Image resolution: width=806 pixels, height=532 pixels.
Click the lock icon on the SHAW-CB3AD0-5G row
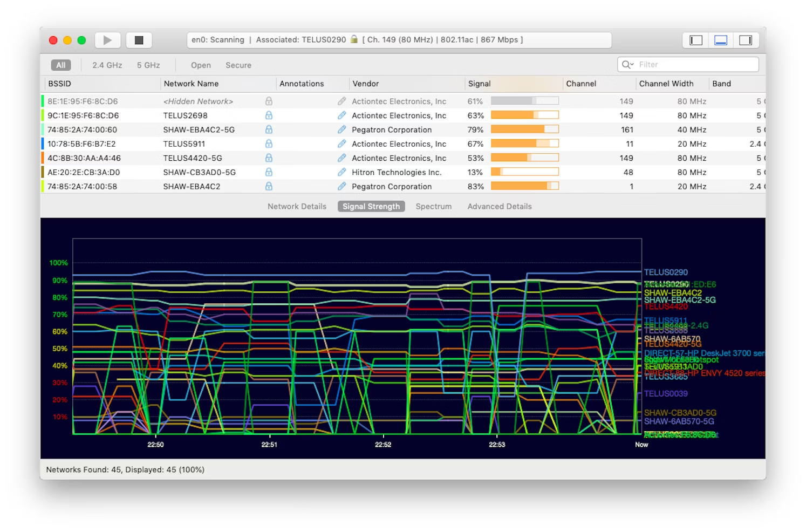(269, 172)
